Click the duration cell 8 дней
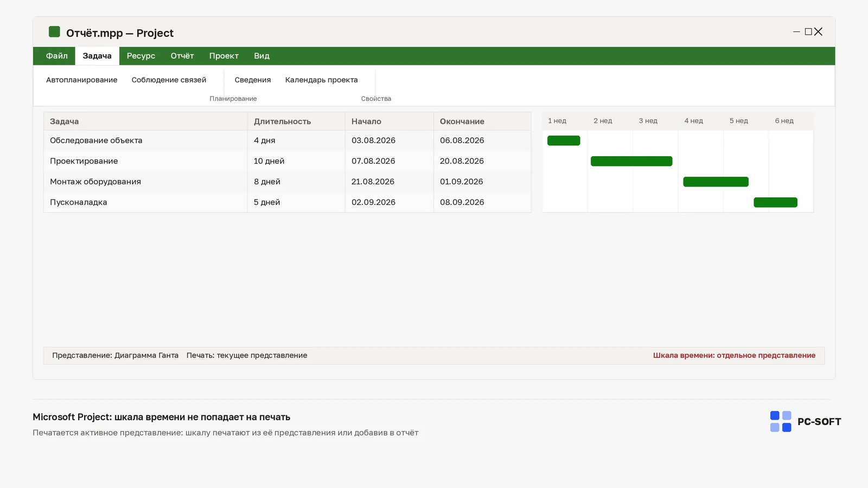Screen dimensions: 868x488 click(296, 182)
